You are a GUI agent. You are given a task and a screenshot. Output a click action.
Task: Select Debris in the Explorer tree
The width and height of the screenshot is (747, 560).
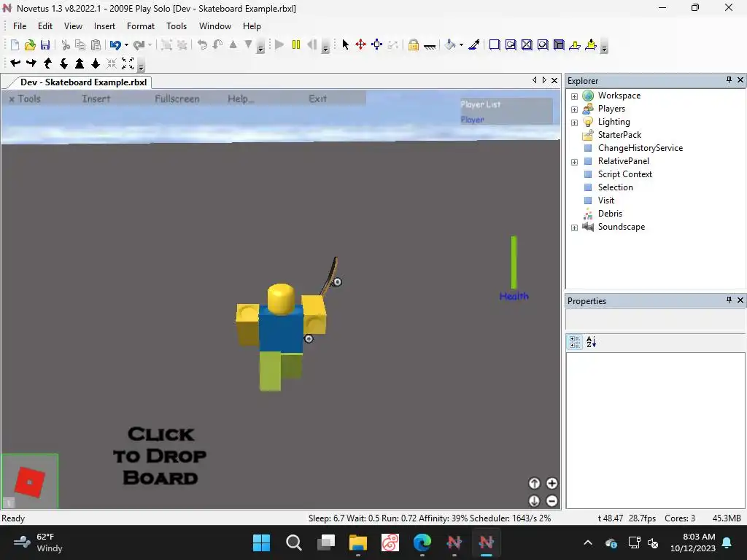(x=610, y=214)
